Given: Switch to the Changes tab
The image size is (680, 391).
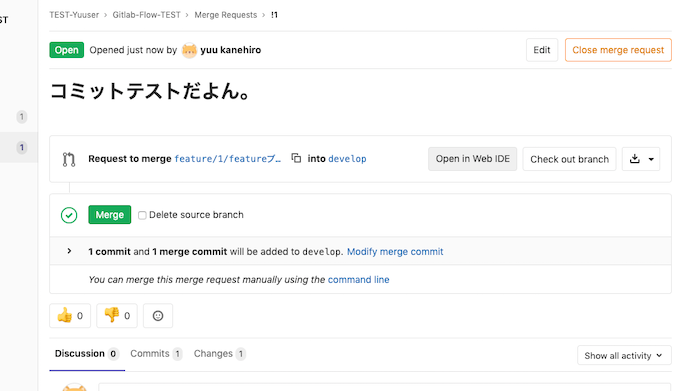Looking at the screenshot, I should click(219, 354).
